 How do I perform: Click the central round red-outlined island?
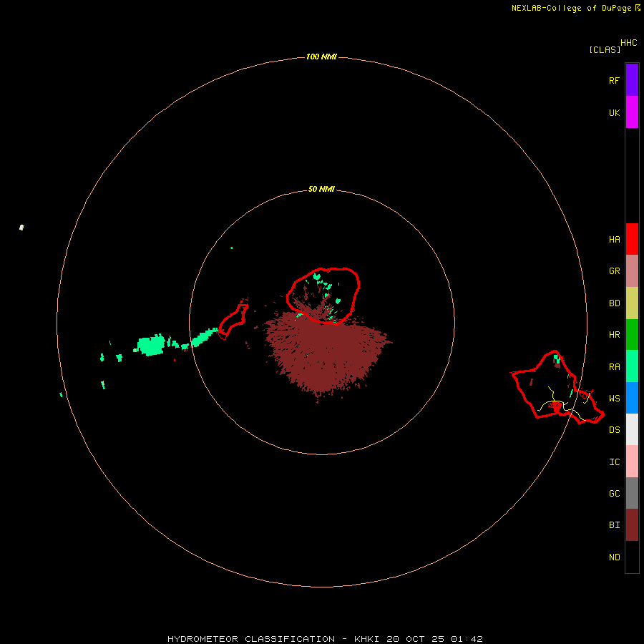point(323,296)
